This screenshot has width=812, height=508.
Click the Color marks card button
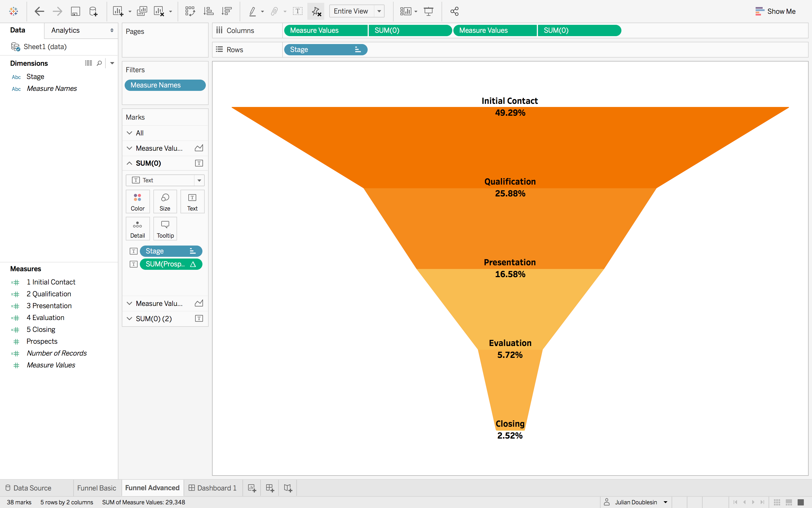click(x=138, y=202)
